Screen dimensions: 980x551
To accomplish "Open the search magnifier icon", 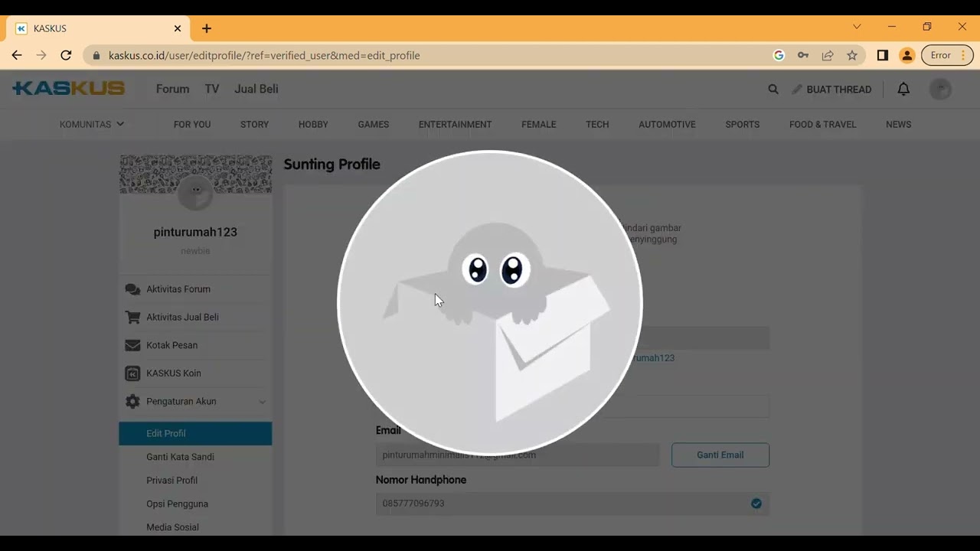I will [773, 90].
